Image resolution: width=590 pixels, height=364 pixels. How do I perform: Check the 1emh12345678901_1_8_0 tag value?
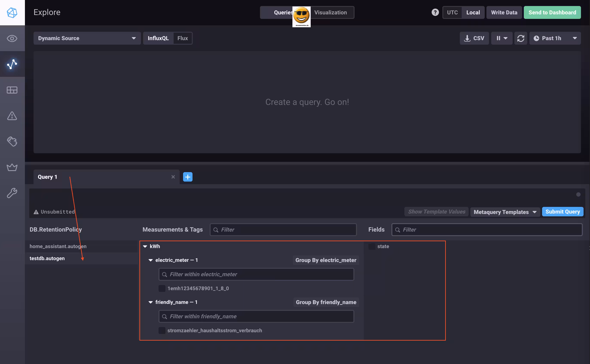[162, 288]
